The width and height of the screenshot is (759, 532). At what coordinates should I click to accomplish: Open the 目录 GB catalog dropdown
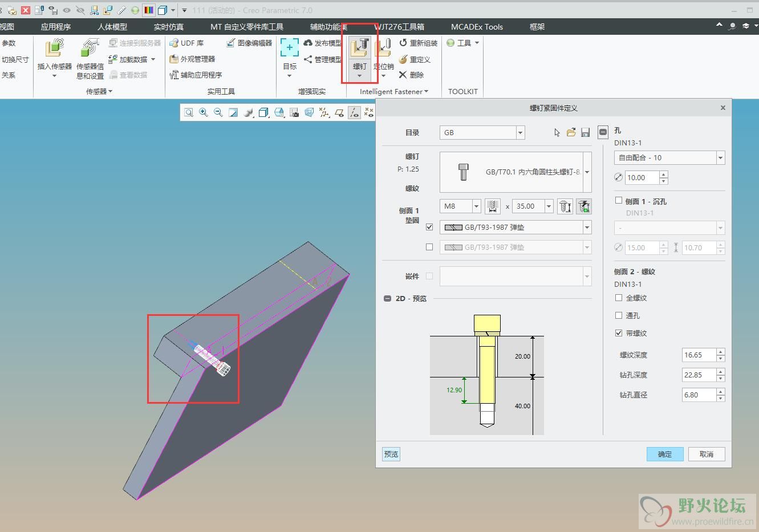(x=520, y=132)
